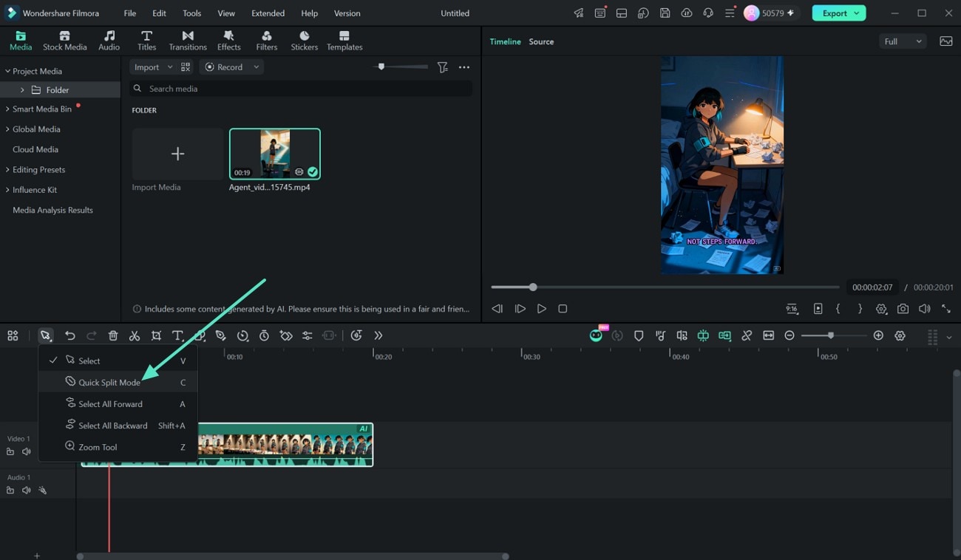Expand the Project Media tree

(7, 71)
